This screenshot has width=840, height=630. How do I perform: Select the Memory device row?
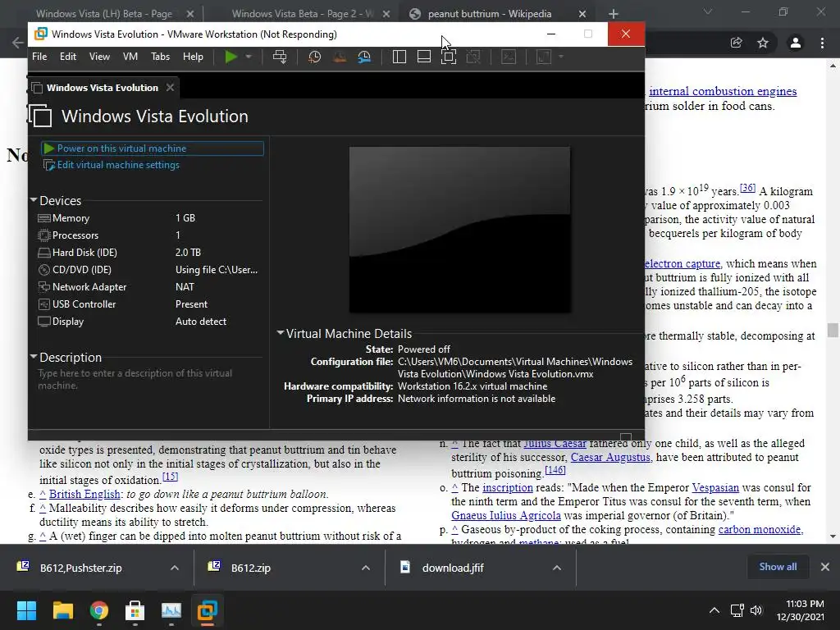tap(148, 218)
